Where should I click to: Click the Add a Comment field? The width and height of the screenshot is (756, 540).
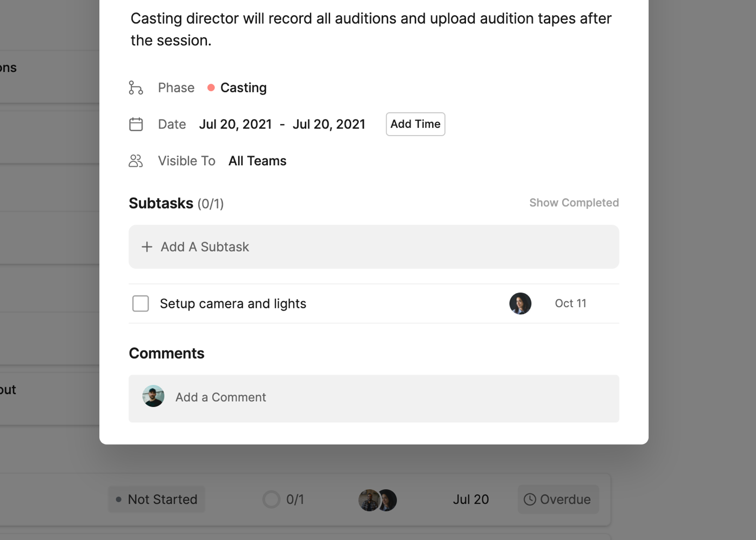378,397
